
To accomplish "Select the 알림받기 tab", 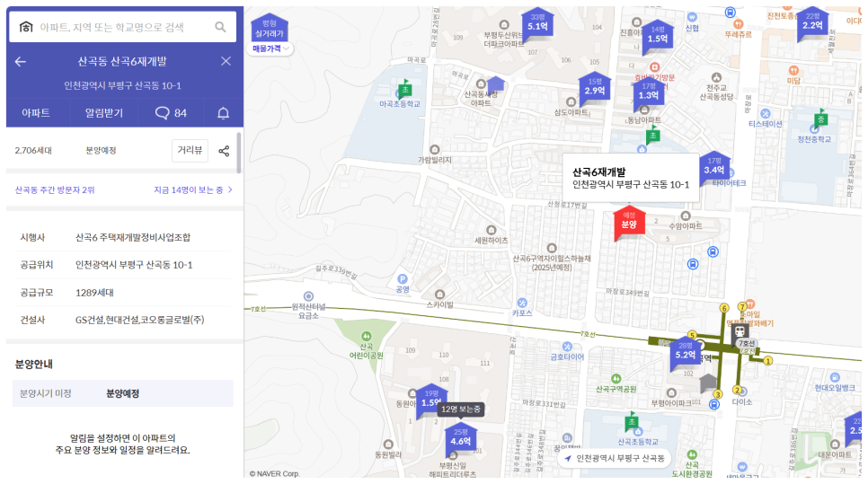I will click(104, 113).
